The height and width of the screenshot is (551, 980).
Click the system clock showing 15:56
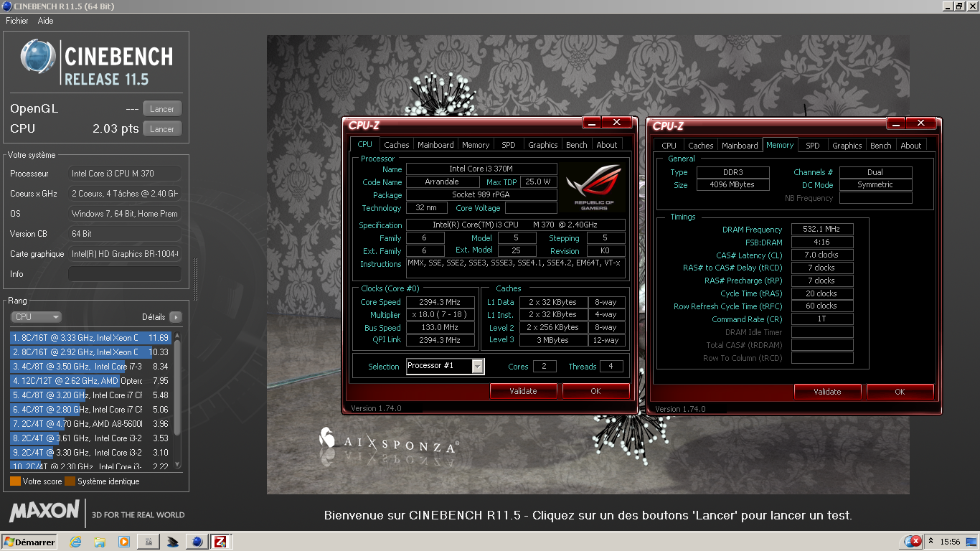click(950, 542)
